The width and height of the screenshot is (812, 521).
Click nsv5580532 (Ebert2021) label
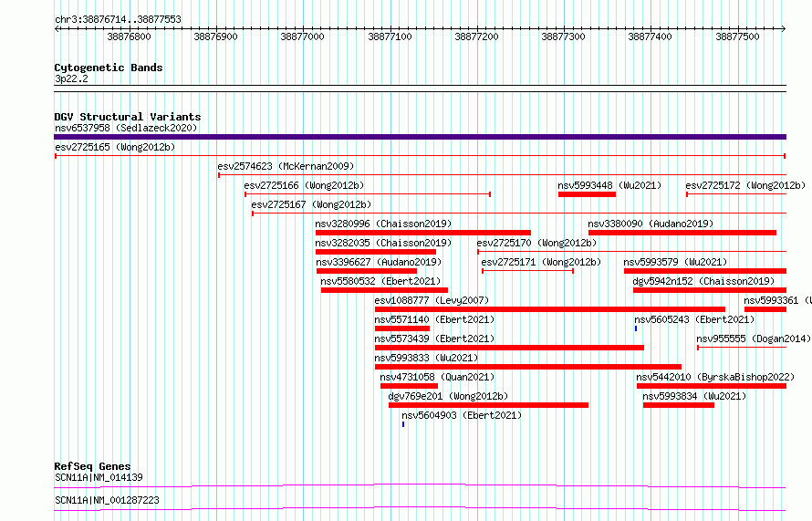point(380,281)
